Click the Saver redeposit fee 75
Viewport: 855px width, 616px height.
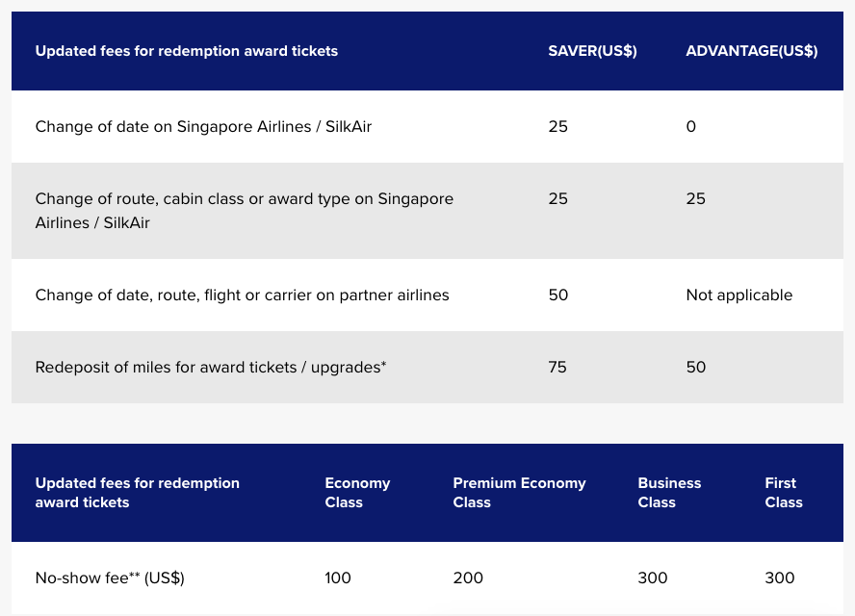coord(557,367)
